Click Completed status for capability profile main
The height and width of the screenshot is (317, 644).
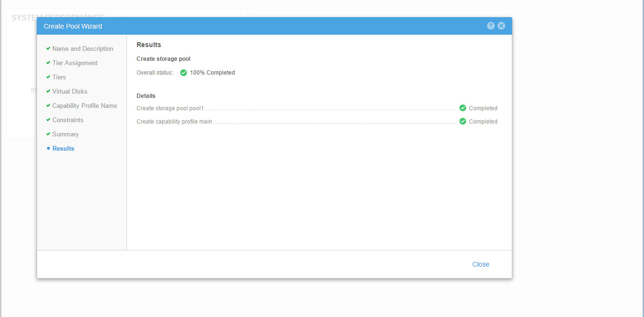(483, 122)
